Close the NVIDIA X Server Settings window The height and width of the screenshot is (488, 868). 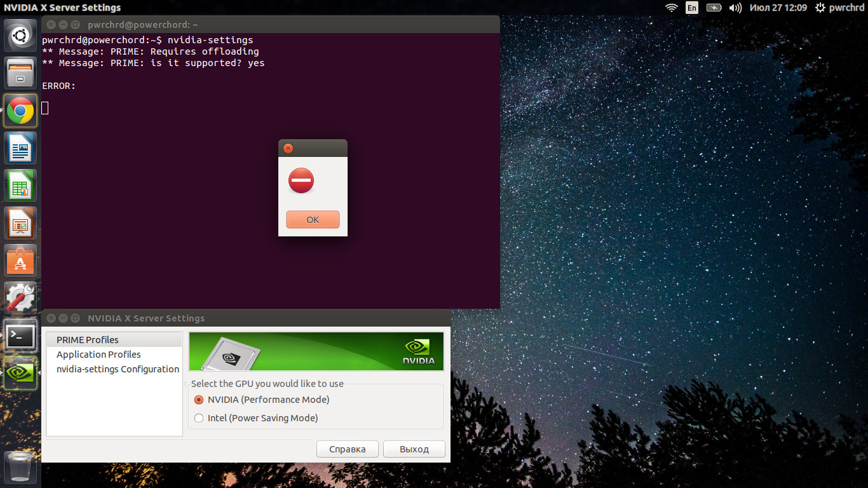click(x=51, y=318)
